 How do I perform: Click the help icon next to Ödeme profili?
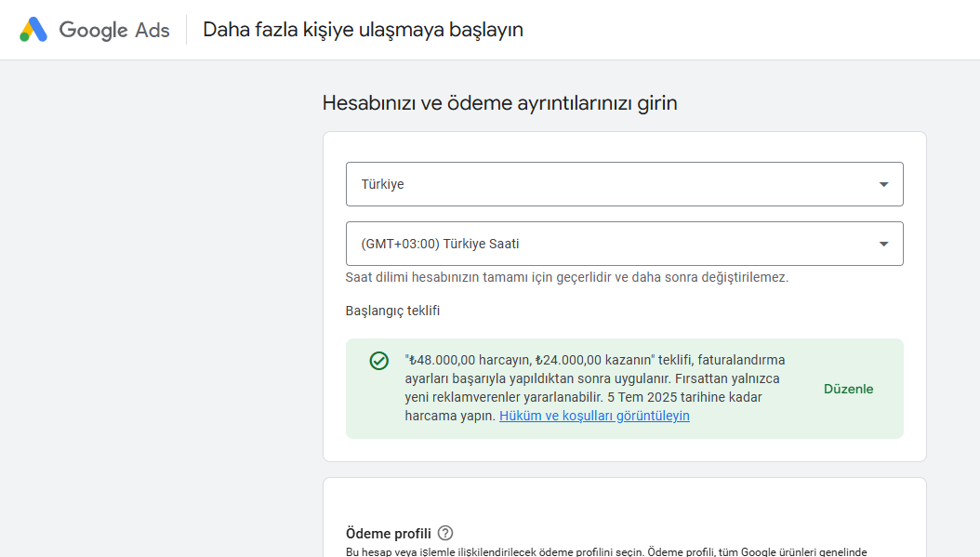point(445,533)
